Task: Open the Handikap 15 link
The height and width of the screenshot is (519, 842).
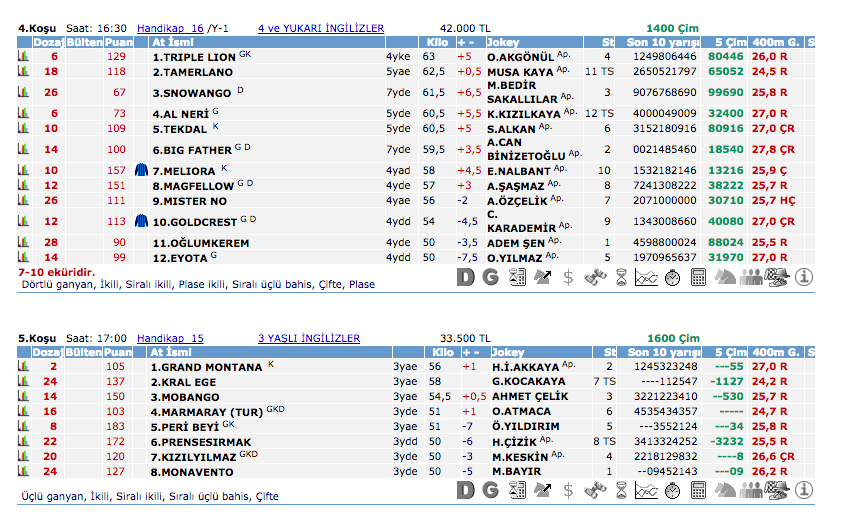Action: [x=170, y=338]
